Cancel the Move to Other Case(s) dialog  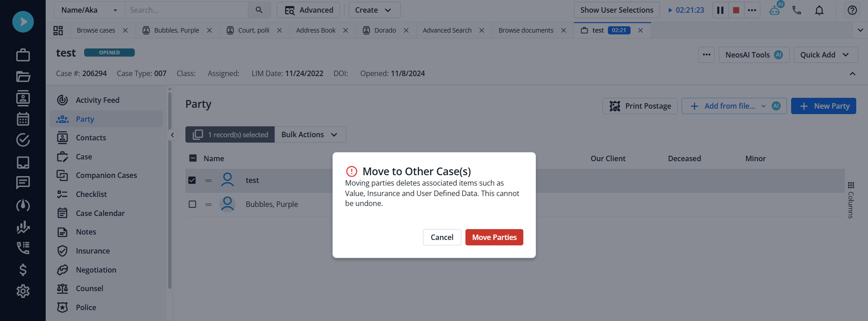click(442, 237)
